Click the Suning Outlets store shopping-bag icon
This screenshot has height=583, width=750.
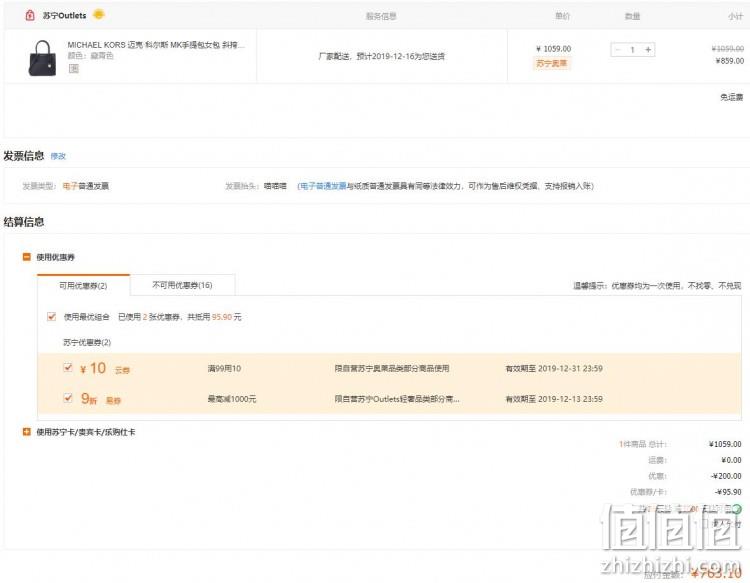(x=30, y=15)
